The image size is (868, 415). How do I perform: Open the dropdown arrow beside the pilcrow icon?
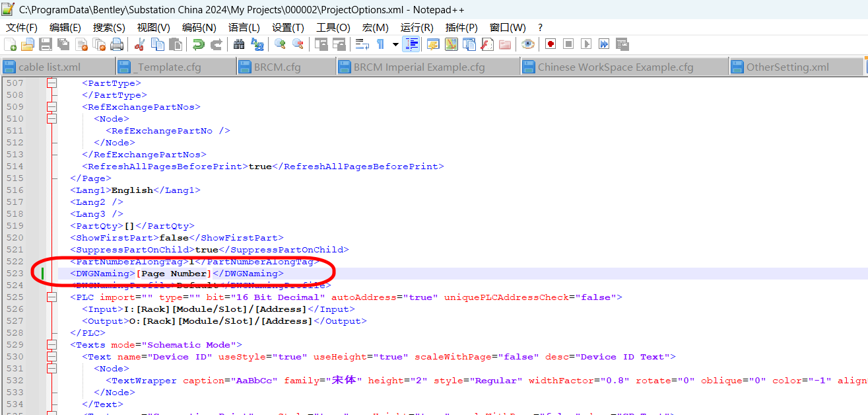point(395,44)
